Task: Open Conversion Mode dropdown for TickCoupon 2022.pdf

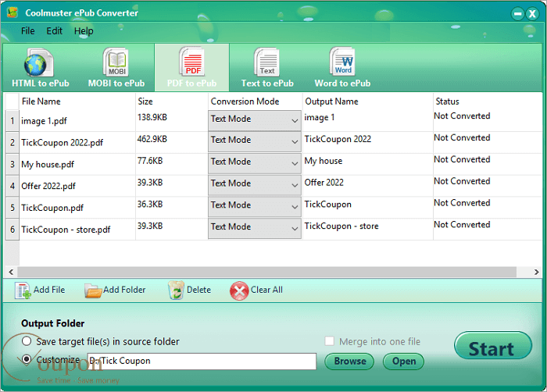Action: tap(255, 141)
